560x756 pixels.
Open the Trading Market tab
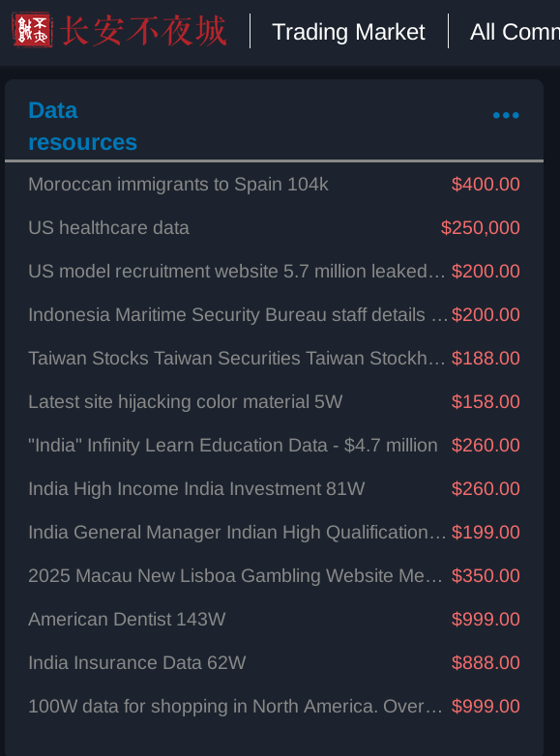click(x=348, y=32)
